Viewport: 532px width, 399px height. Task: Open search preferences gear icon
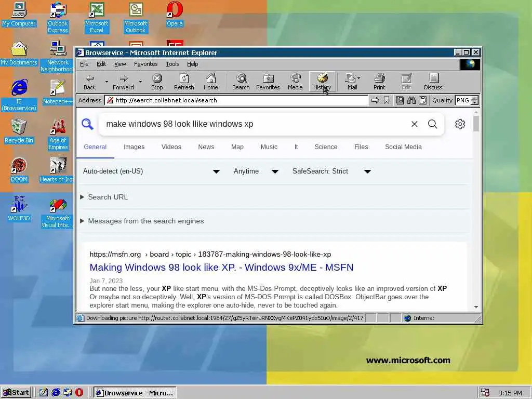[460, 124]
